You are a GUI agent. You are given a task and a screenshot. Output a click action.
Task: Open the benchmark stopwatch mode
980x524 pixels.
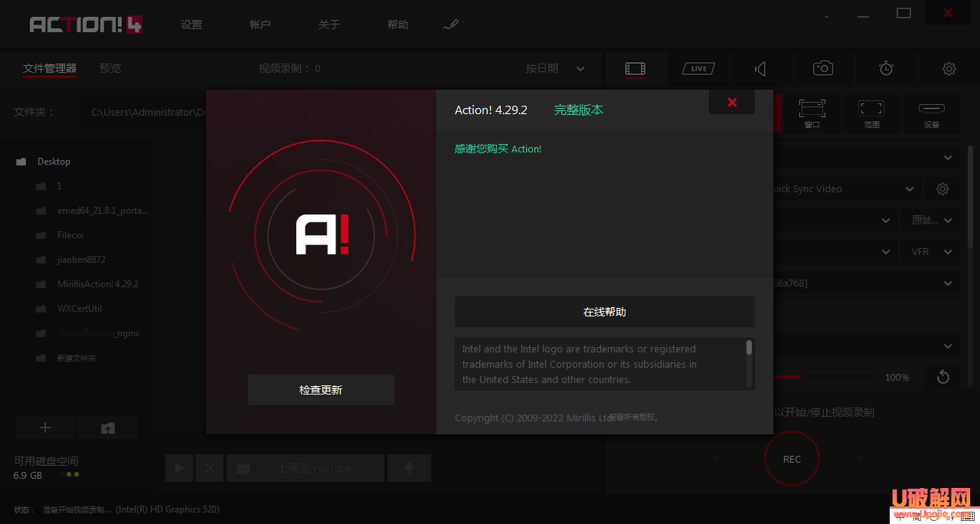coord(886,68)
